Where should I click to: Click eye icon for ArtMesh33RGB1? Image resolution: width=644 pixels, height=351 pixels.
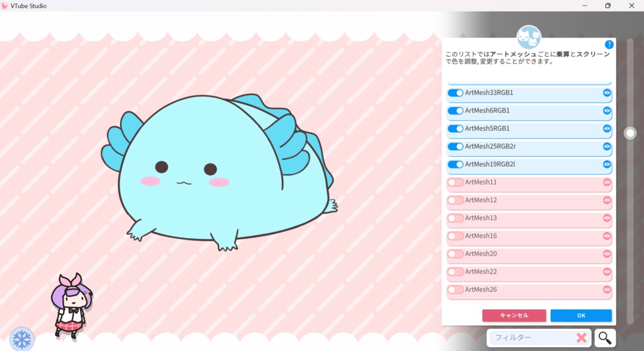point(607,93)
